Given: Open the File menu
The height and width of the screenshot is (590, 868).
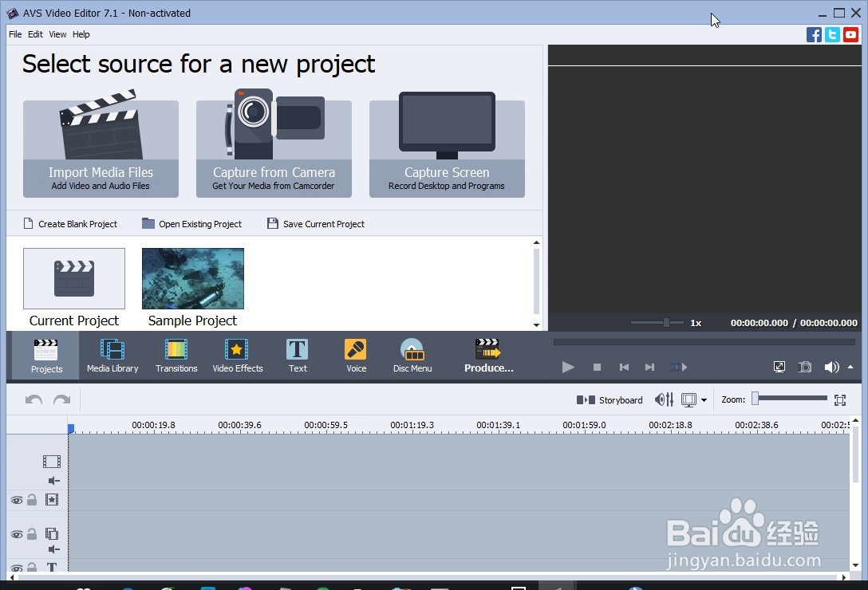Looking at the screenshot, I should 15,34.
